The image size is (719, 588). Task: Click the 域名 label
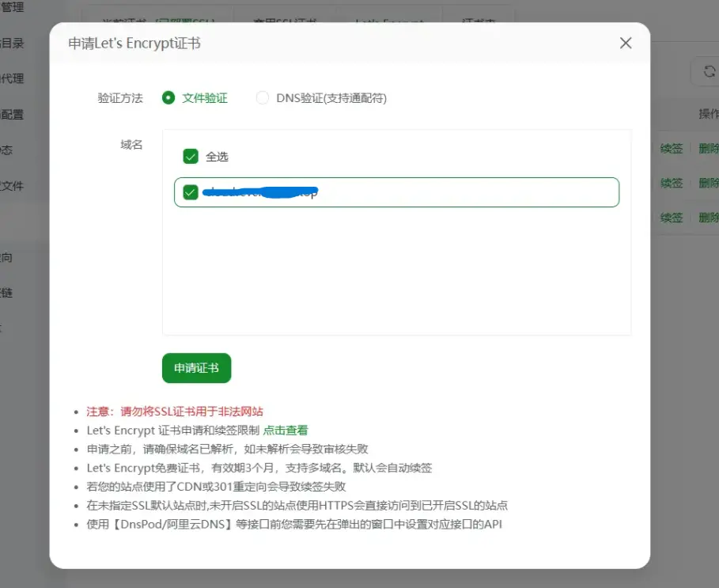point(131,145)
